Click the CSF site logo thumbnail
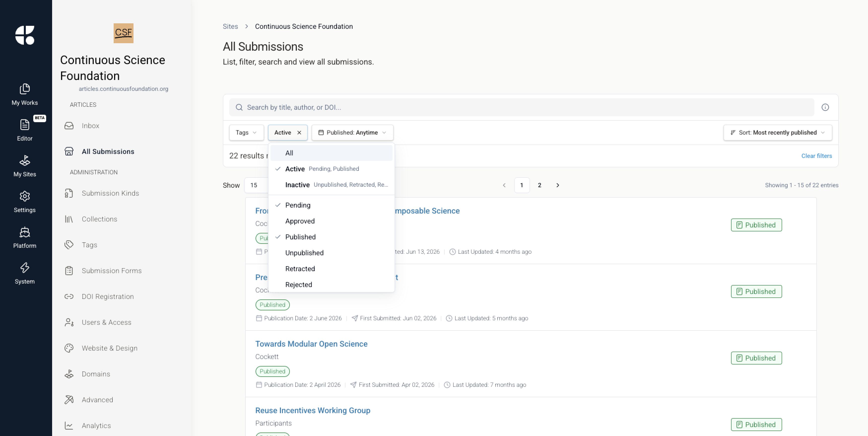This screenshot has height=436, width=868. pos(123,33)
